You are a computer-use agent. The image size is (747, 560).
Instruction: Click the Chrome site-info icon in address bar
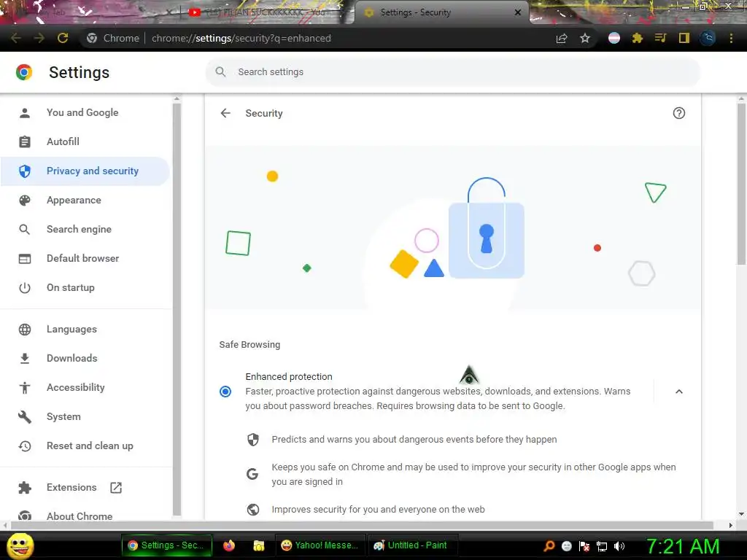coord(92,38)
